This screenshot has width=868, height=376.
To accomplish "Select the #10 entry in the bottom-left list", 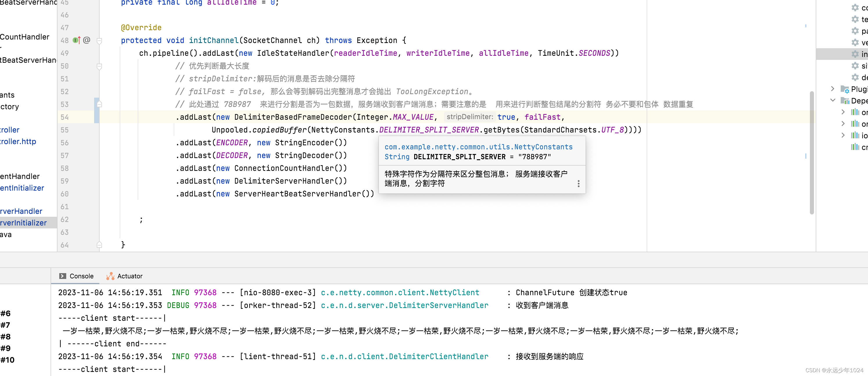I will pyautogui.click(x=8, y=360).
